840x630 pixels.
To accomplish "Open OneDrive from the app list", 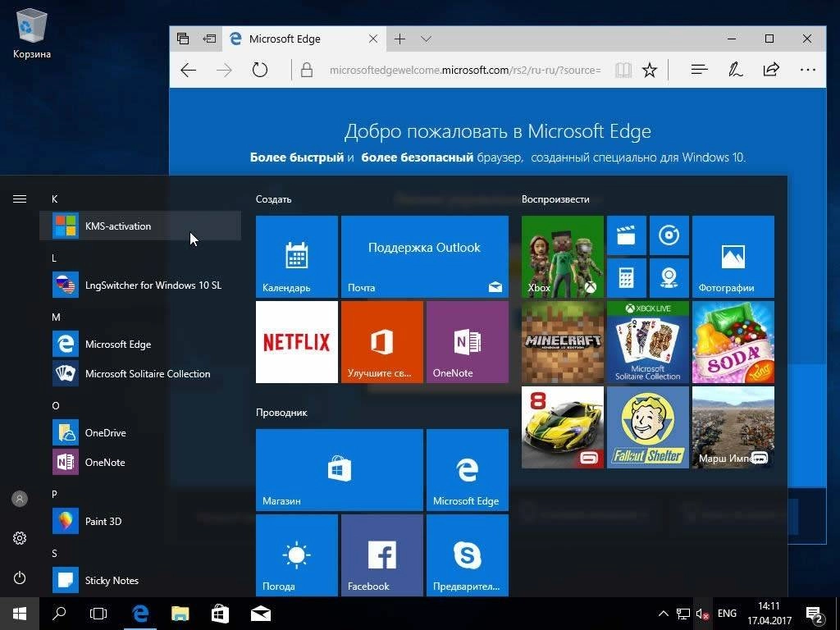I will pyautogui.click(x=140, y=432).
